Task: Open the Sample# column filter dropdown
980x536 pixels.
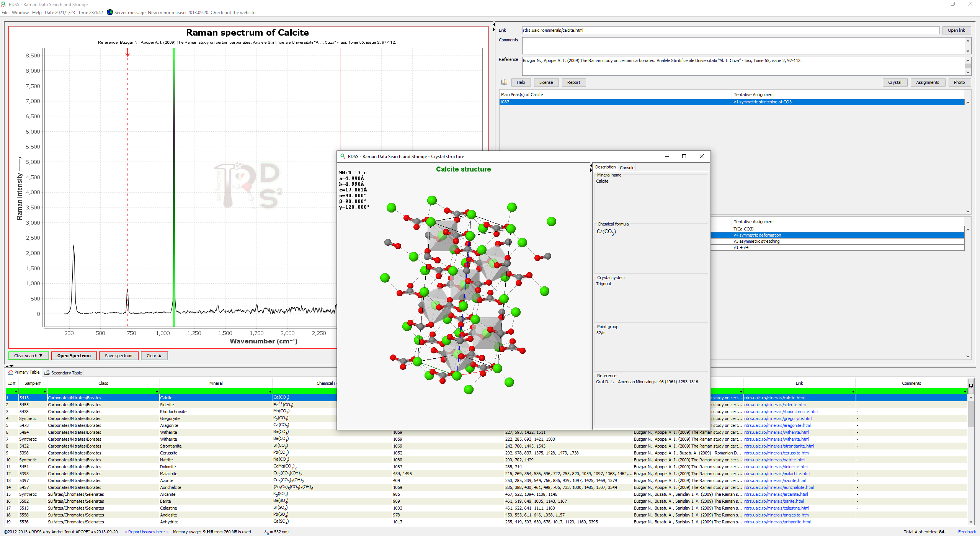Action: click(x=44, y=392)
